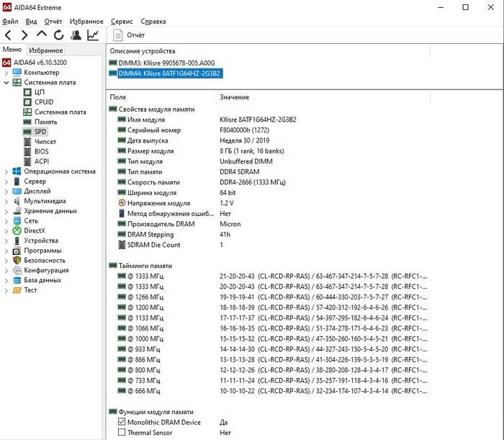Image resolution: width=504 pixels, height=440 pixels.
Task: Select the Серийный номер row
Action: (x=269, y=130)
